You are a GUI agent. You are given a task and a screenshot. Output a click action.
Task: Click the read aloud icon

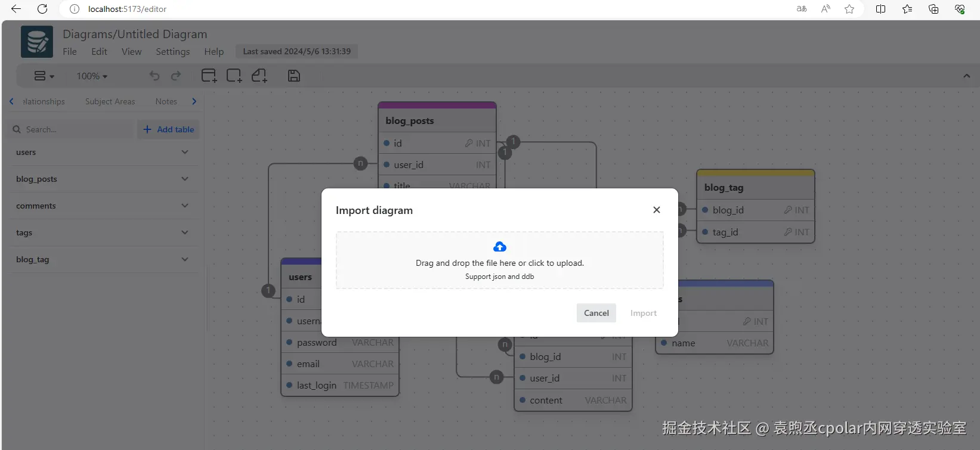pos(826,9)
